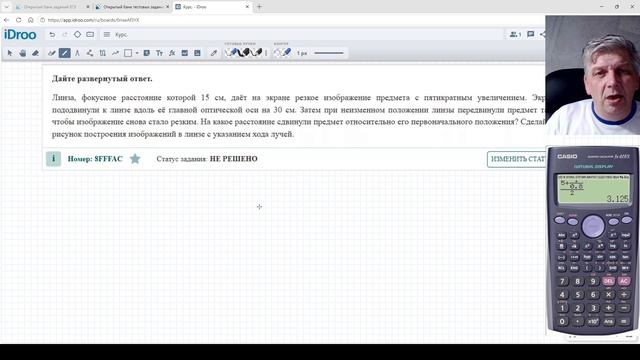Adjust the line thickness slider
The image size is (640, 360).
(329, 53)
